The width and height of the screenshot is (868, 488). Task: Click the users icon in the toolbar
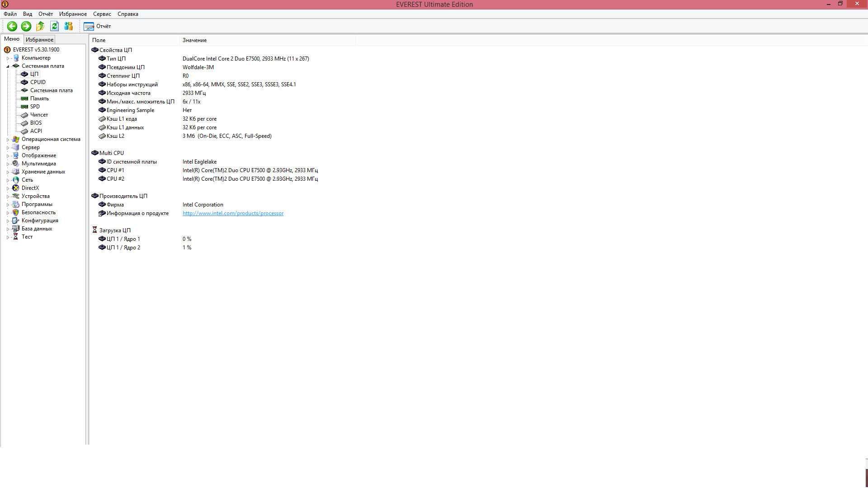tap(69, 26)
